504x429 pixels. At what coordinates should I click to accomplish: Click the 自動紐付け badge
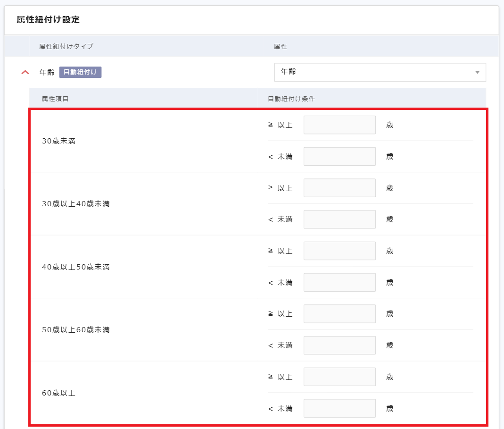(80, 72)
